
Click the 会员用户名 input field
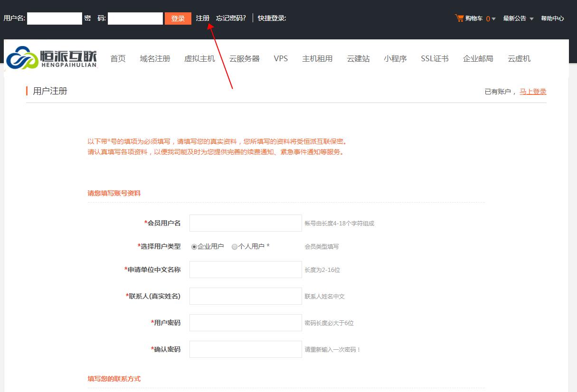click(x=245, y=223)
